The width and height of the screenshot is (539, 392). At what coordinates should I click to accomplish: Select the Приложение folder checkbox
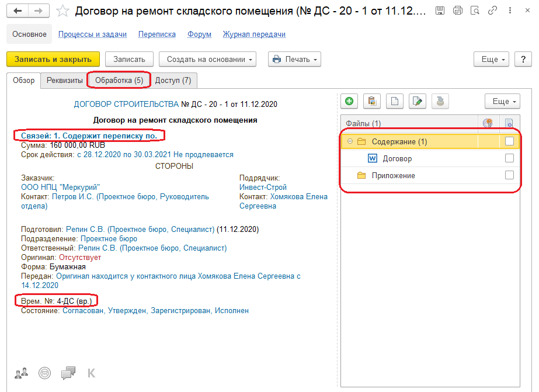click(x=510, y=174)
